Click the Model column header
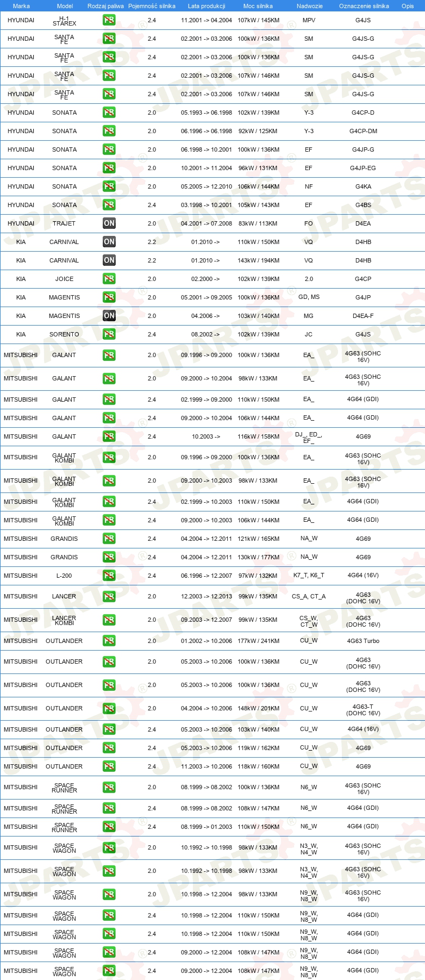 [65, 6]
